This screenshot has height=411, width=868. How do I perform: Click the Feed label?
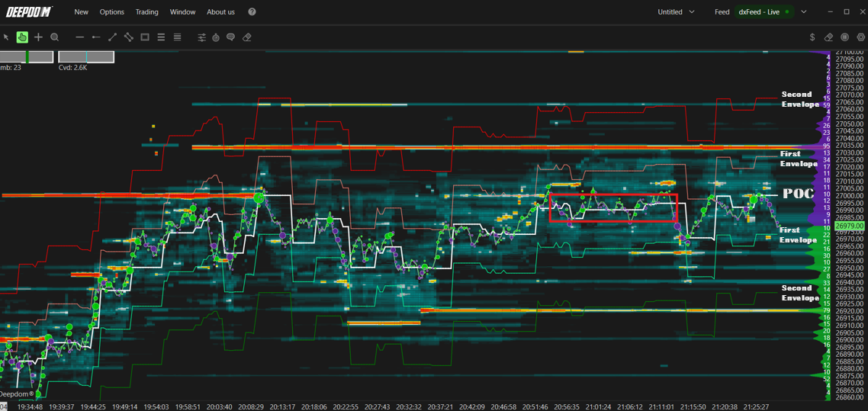[x=722, y=11]
